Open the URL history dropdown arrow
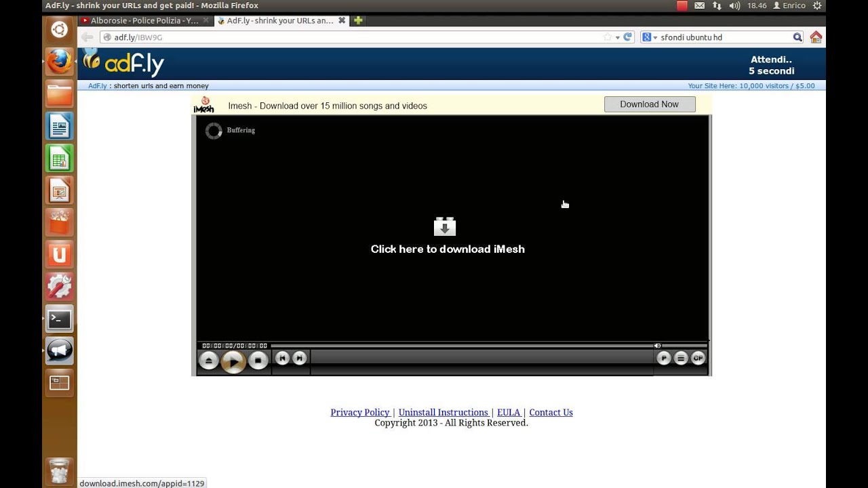The image size is (868, 488). pos(617,37)
